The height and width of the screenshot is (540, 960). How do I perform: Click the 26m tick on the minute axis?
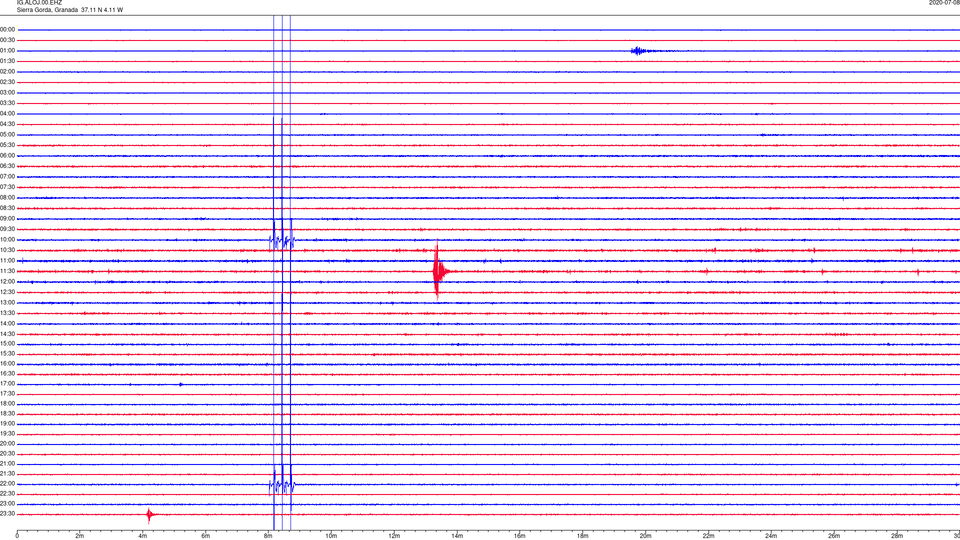[x=834, y=536]
